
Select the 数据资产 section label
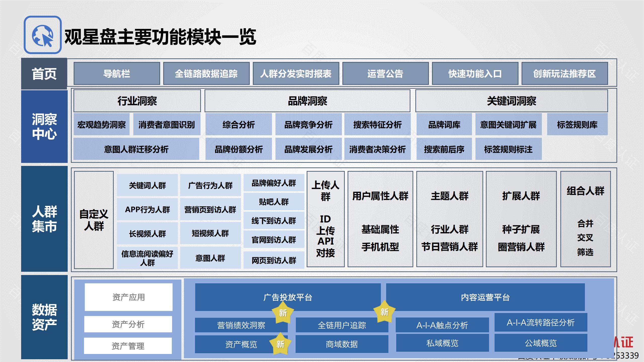[44, 317]
